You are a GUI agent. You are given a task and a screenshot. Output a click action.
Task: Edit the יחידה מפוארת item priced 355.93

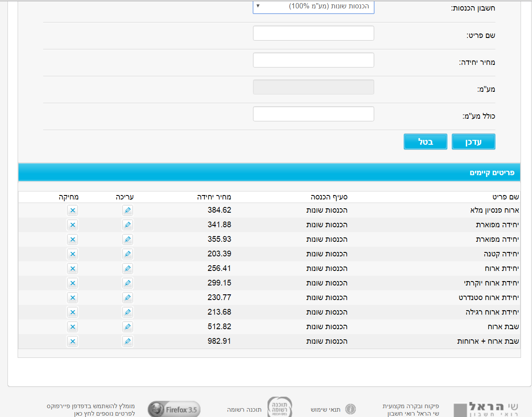click(x=127, y=240)
